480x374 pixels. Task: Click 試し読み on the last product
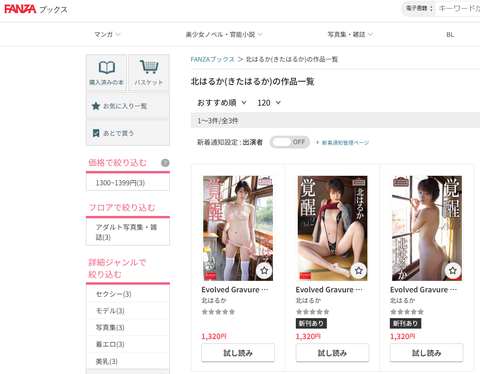tap(427, 353)
